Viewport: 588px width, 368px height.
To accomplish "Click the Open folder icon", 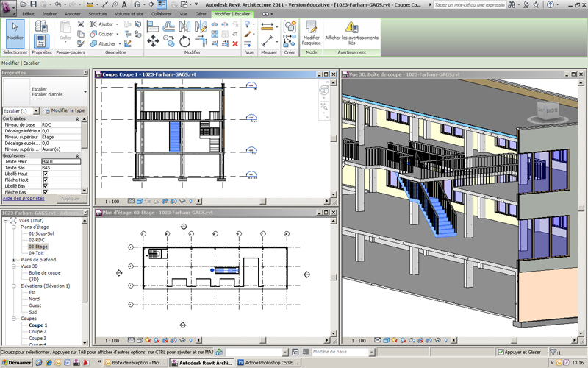I will (x=24, y=4).
